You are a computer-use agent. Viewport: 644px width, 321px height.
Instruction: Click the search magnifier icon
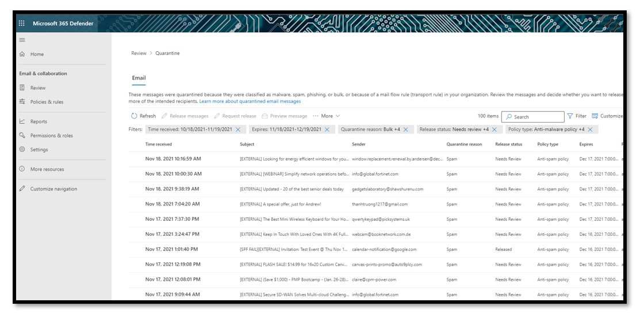509,117
